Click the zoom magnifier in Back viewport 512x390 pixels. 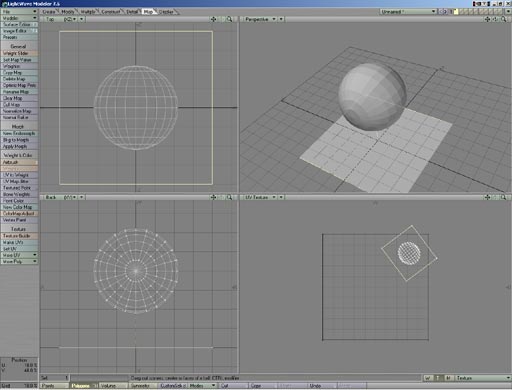[229, 197]
